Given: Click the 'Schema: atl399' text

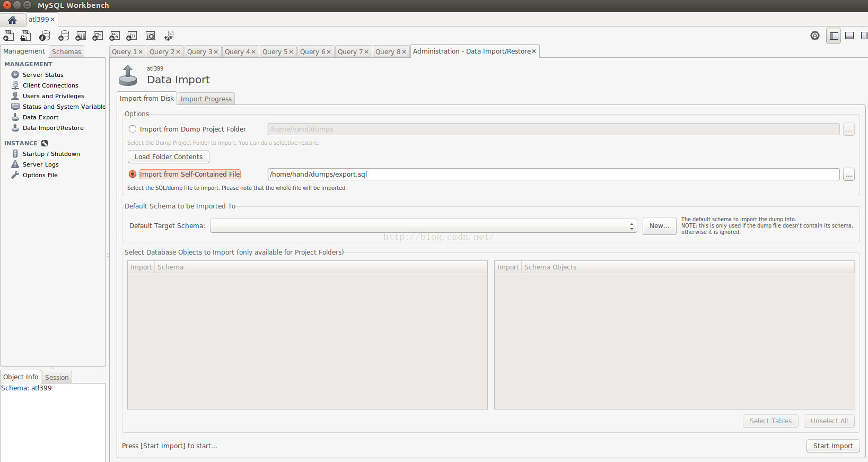Looking at the screenshot, I should [27, 388].
